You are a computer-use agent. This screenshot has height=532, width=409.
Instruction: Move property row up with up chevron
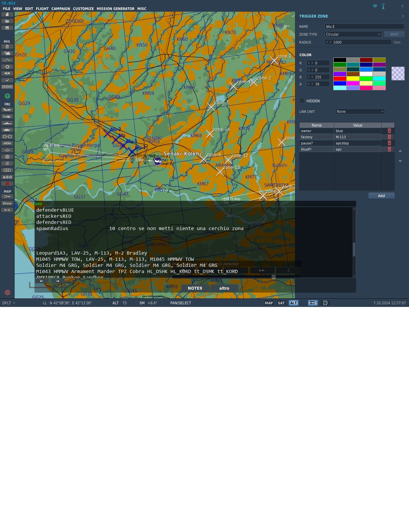(x=400, y=151)
